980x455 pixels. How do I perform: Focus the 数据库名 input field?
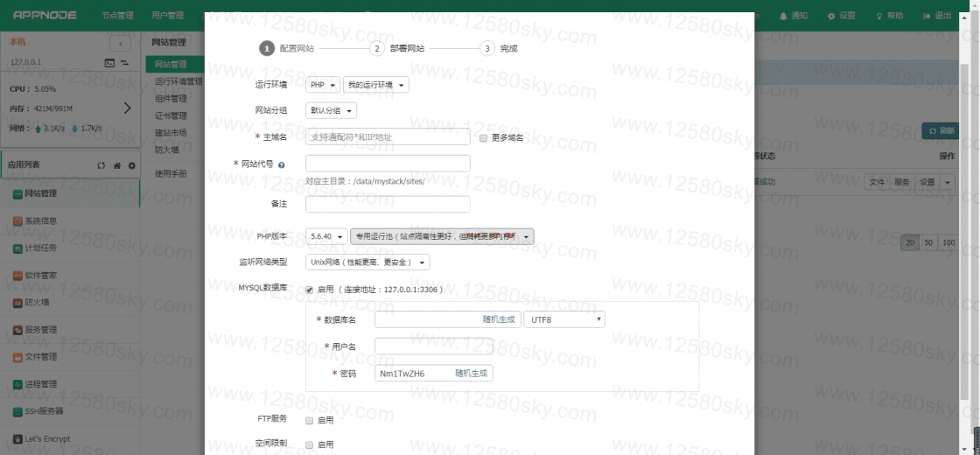tap(448, 319)
